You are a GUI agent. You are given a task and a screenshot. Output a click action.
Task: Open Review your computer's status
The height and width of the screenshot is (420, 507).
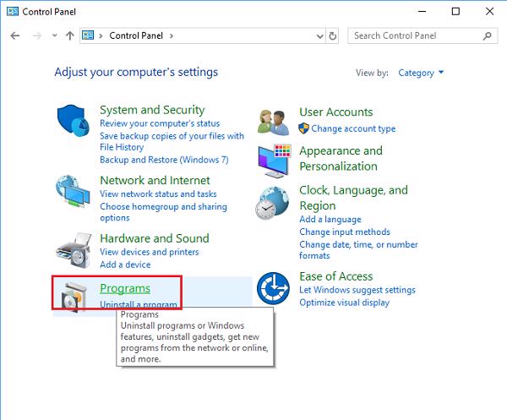point(160,123)
